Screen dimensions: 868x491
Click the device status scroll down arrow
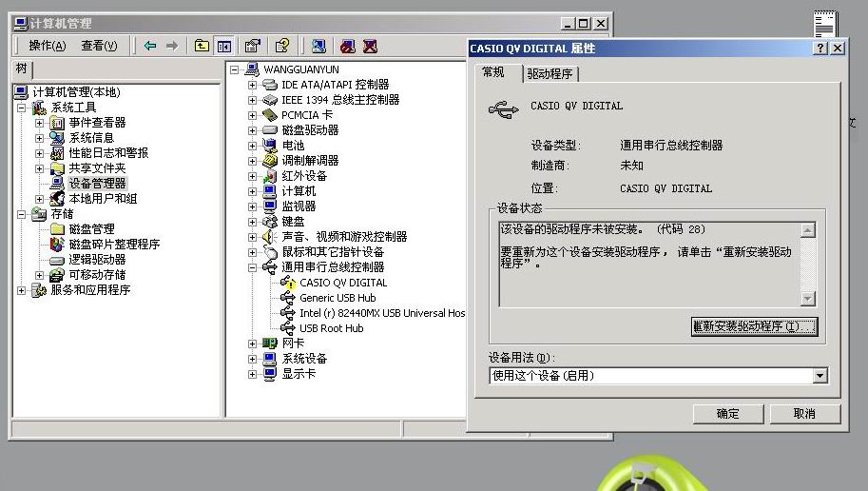pos(808,299)
